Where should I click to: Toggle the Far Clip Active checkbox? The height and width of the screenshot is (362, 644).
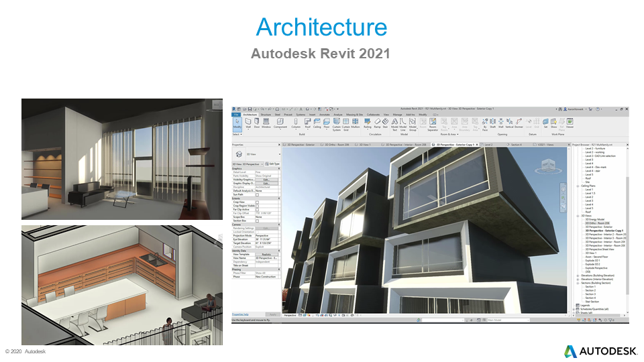(x=257, y=210)
